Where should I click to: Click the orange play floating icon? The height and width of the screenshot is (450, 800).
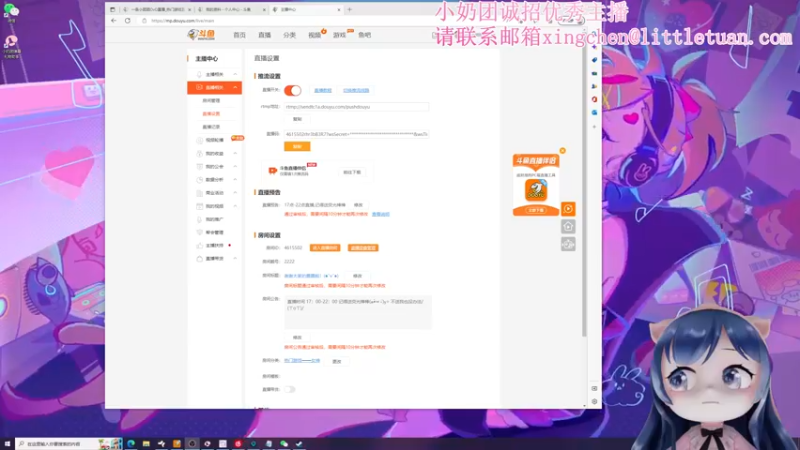pos(568,209)
